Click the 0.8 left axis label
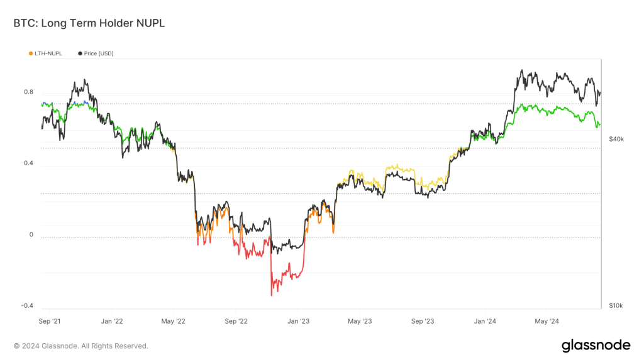644x362 pixels. (x=28, y=92)
